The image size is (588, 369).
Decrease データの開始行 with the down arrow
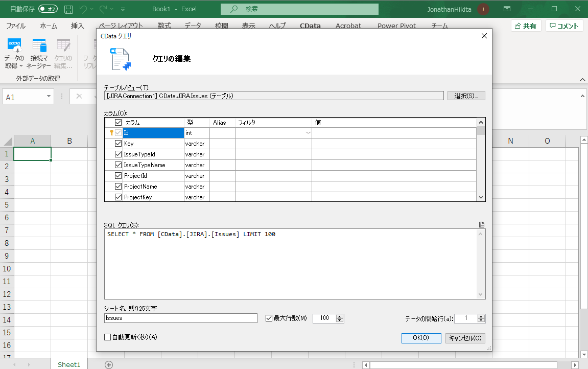click(481, 320)
